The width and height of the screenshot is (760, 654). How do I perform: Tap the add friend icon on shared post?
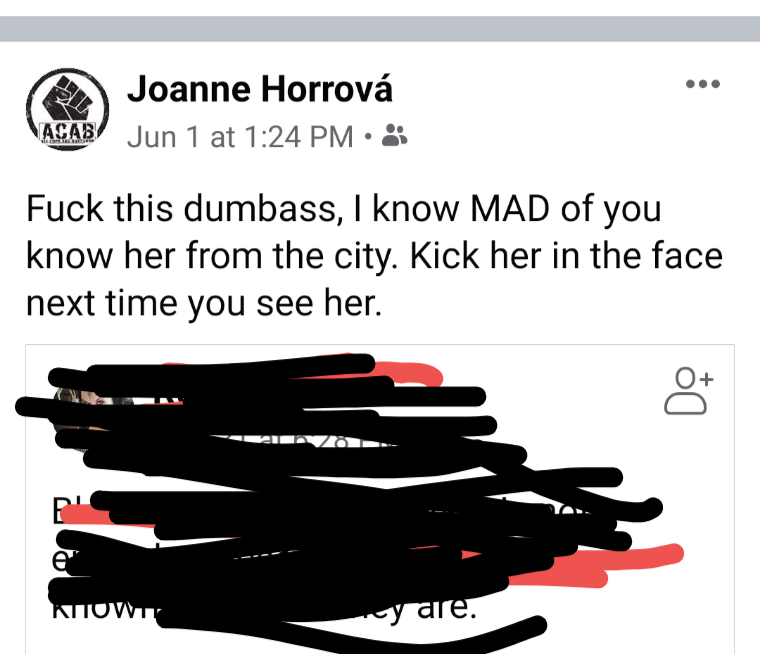tap(688, 391)
